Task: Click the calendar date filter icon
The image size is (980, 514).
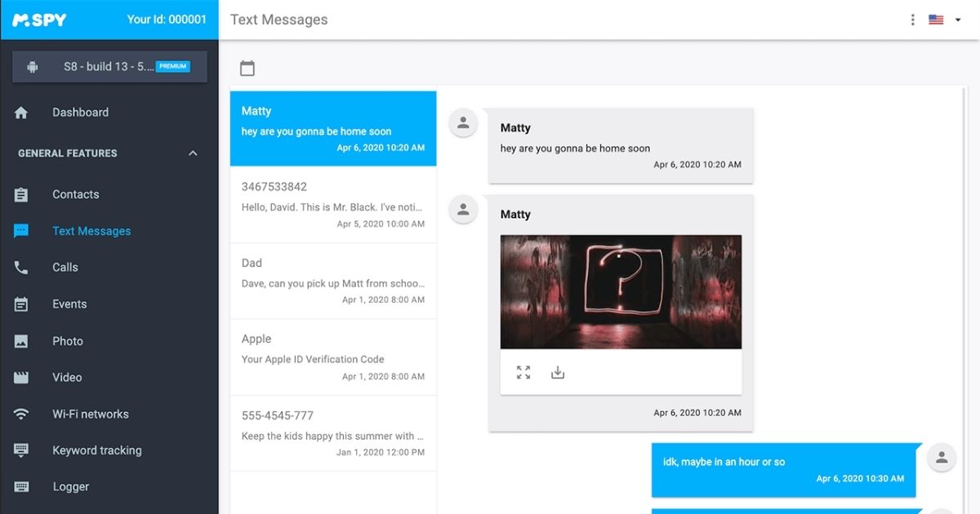Action: [247, 69]
